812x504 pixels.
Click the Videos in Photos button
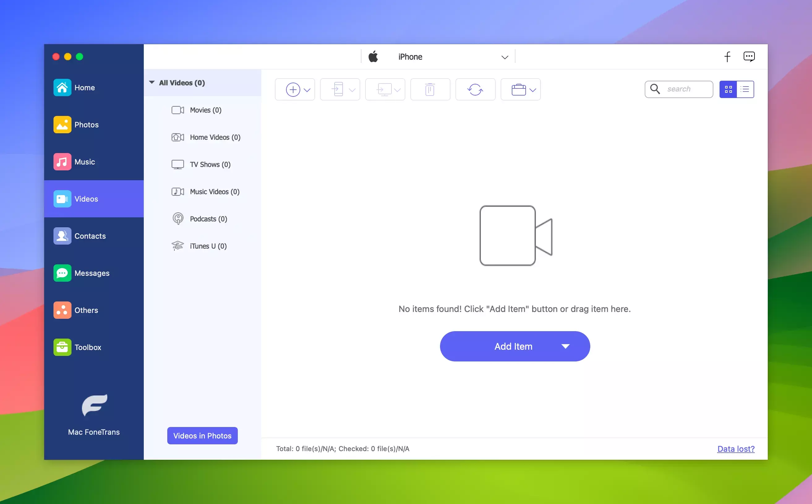click(202, 435)
